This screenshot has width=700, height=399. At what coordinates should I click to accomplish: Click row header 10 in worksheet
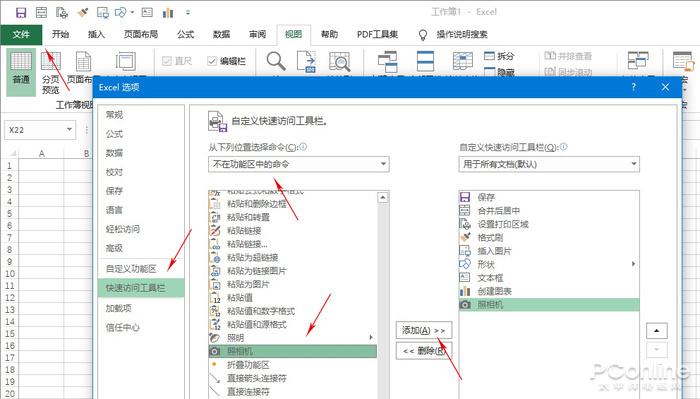click(x=10, y=274)
